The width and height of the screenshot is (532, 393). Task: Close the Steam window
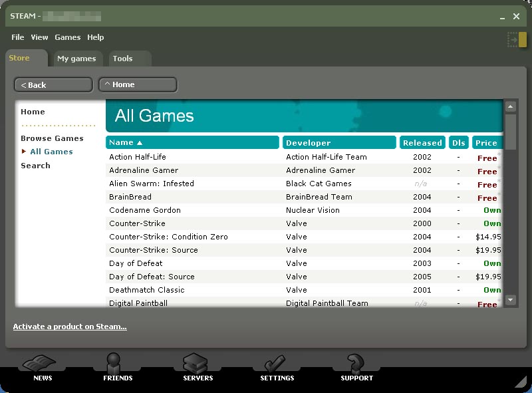pos(516,16)
